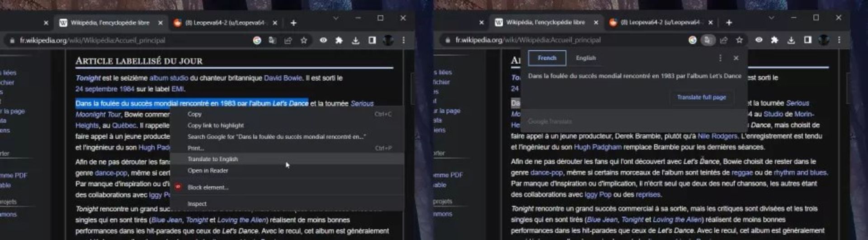Open the reprises link in right window
Viewport: 868px width, 240px height.
pos(648,195)
